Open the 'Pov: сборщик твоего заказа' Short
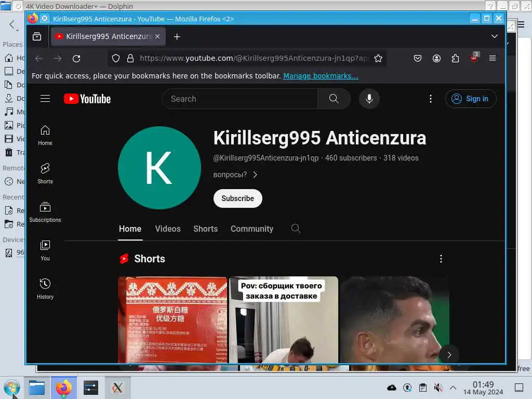Image resolution: width=532 pixels, height=399 pixels. click(x=284, y=320)
